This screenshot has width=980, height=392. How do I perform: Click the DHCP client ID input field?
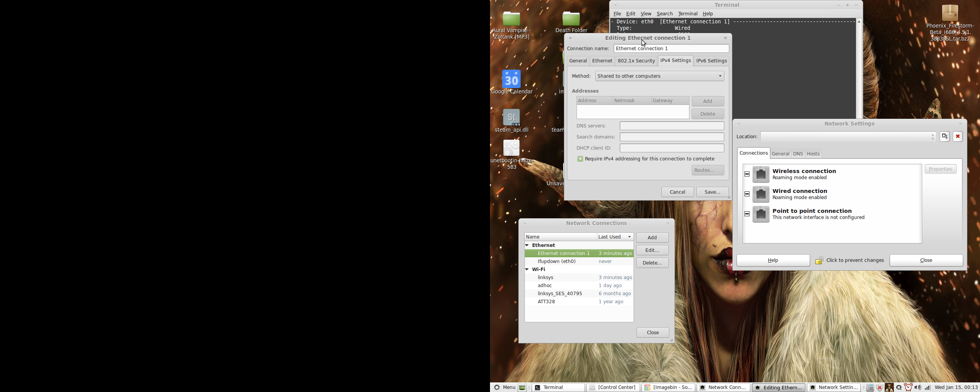point(672,148)
